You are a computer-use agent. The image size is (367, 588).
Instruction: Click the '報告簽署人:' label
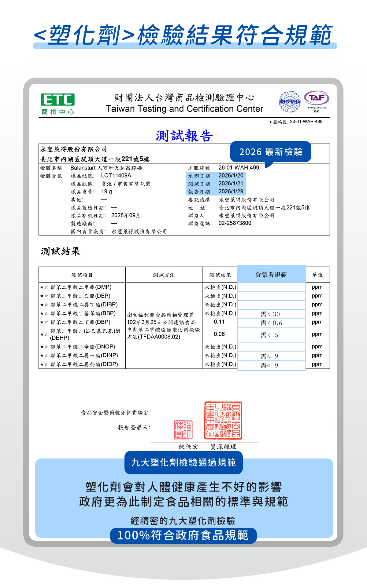[x=134, y=427]
